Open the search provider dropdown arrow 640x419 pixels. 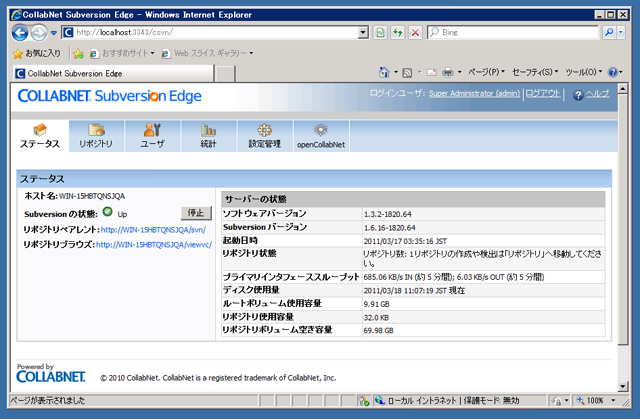[621, 32]
